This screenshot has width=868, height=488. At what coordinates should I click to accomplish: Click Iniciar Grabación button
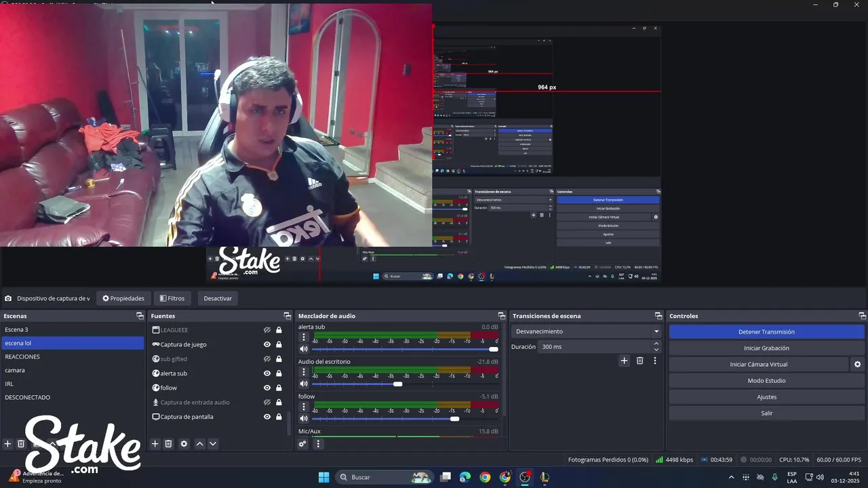[x=766, y=348]
